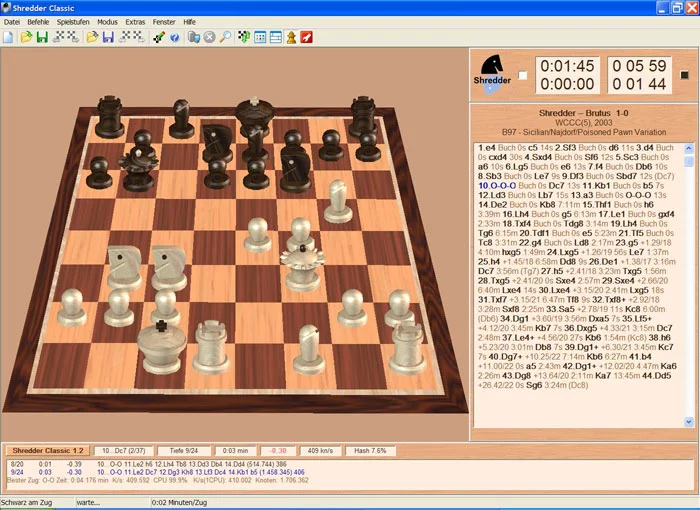Select the highlighted move 10.O-O-O

pos(497,185)
